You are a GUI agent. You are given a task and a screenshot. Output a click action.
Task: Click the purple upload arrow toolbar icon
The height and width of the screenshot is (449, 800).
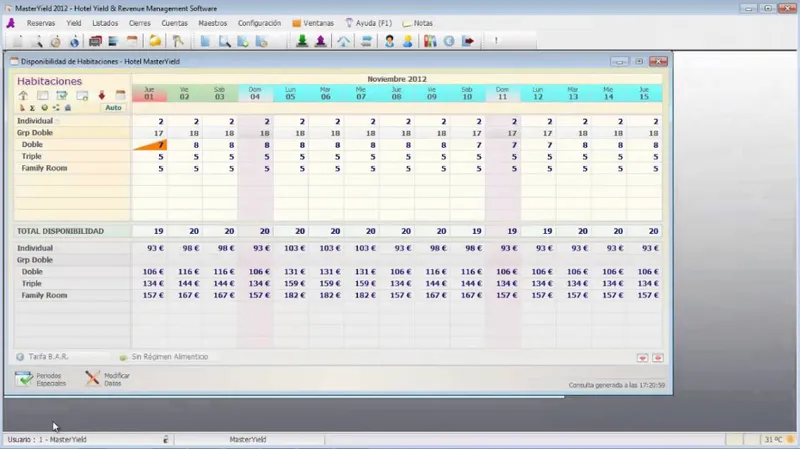[320, 41]
